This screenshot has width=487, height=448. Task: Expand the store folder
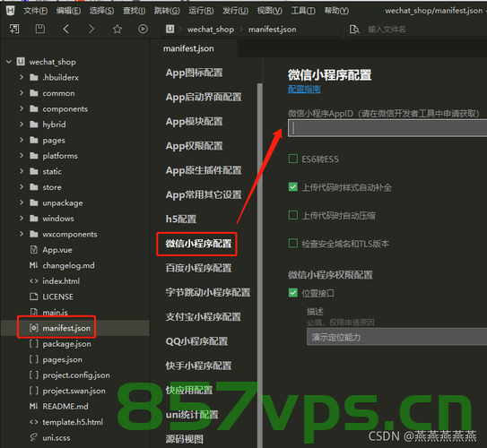pos(22,186)
